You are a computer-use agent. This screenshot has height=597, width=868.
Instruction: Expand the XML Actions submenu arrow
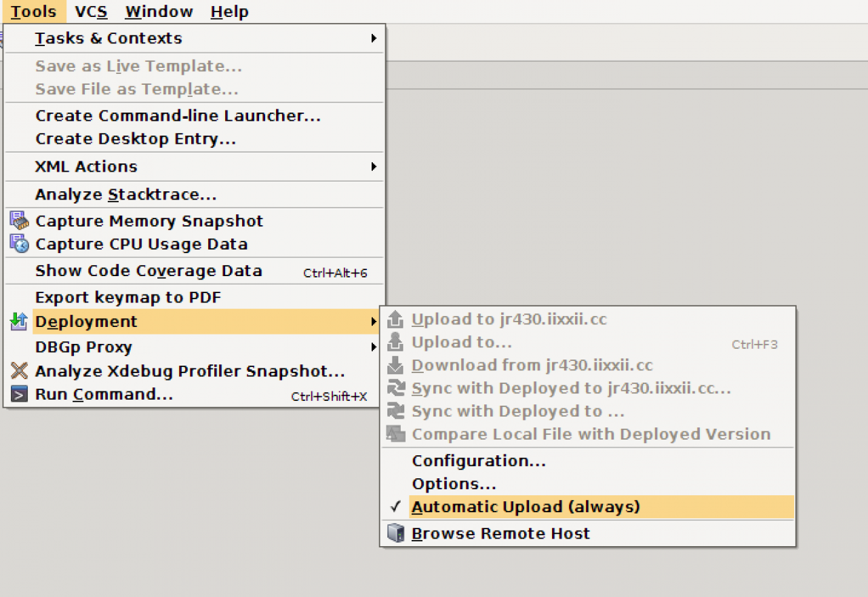[373, 166]
